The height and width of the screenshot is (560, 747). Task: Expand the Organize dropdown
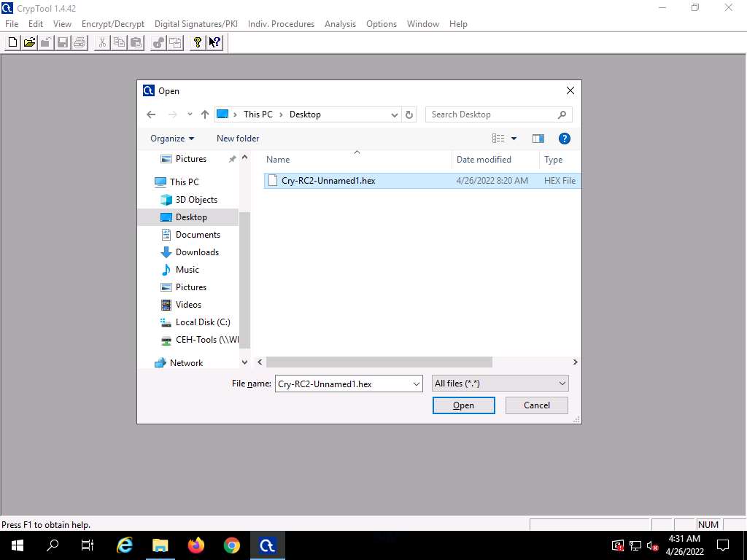tap(172, 139)
